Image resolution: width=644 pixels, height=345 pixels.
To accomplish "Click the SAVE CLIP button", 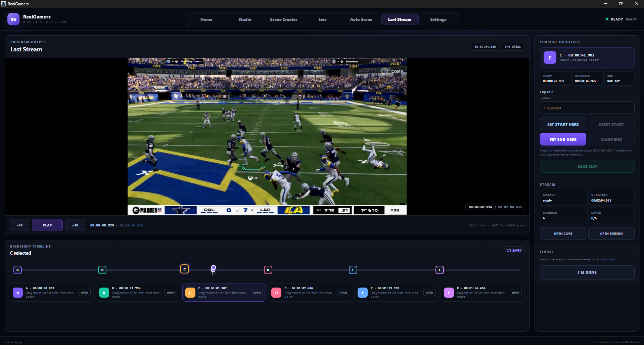I will point(587,166).
